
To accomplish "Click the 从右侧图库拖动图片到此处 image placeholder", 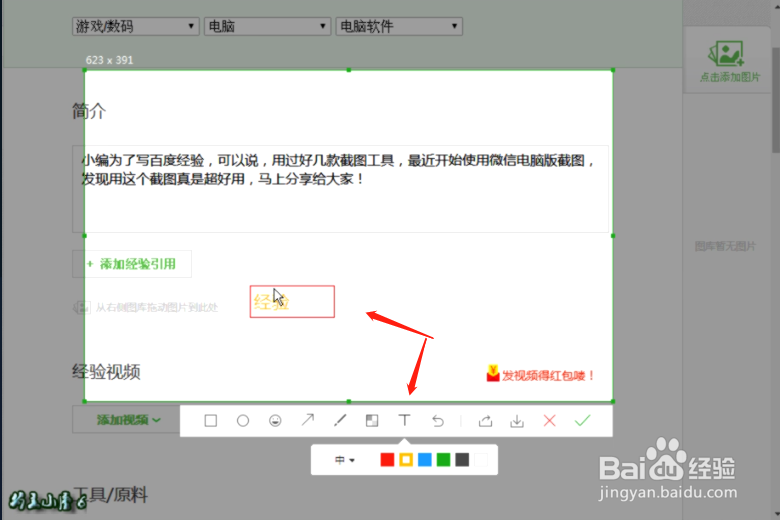I will 146,307.
